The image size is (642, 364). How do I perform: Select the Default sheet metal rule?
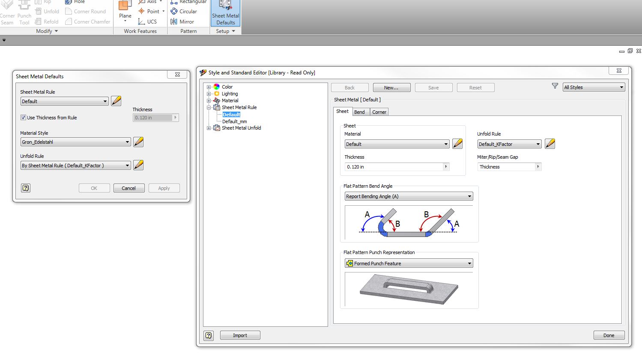pyautogui.click(x=231, y=115)
